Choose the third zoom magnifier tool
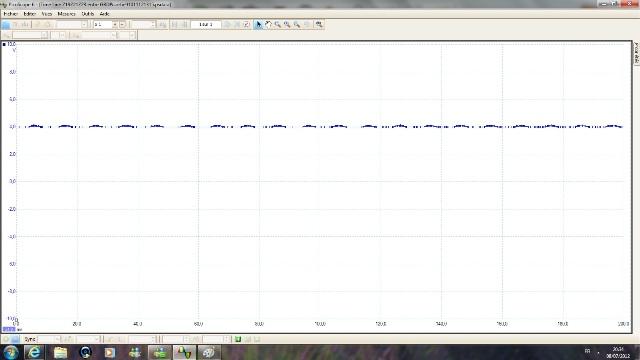Image resolution: width=640 pixels, height=360 pixels. pyautogui.click(x=297, y=24)
